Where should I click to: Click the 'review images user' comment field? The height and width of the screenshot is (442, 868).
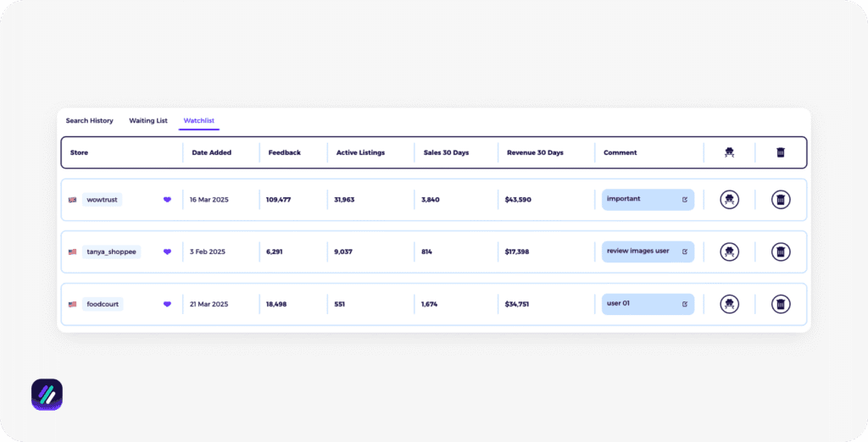[648, 251]
